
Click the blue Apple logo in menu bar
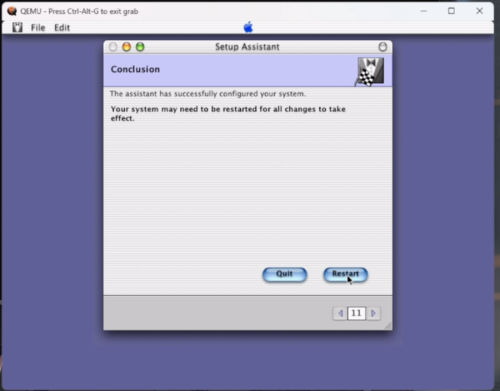coord(248,27)
